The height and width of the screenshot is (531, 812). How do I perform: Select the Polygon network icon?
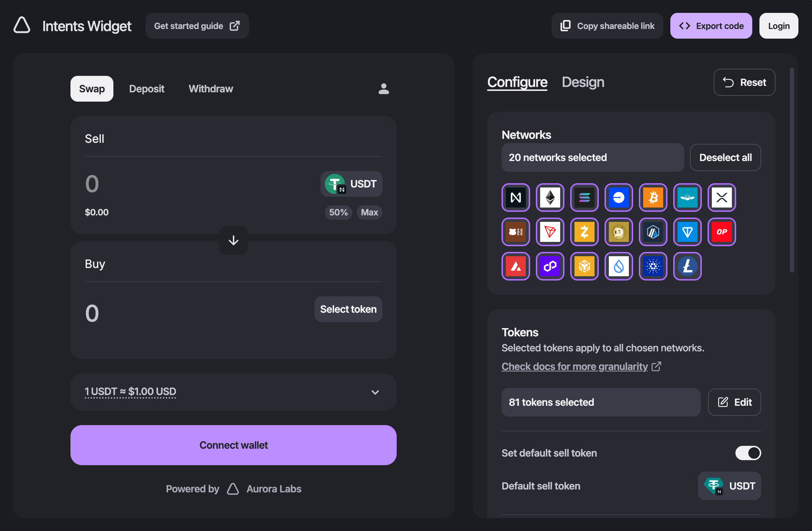point(550,266)
